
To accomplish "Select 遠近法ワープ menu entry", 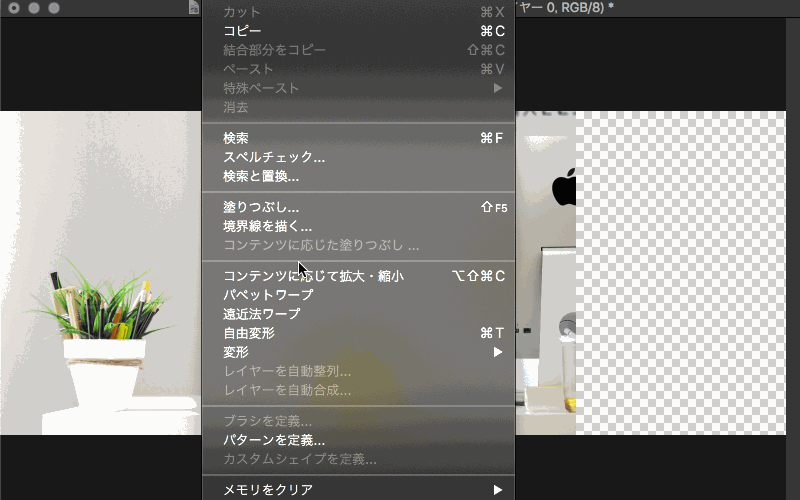I will click(358, 314).
